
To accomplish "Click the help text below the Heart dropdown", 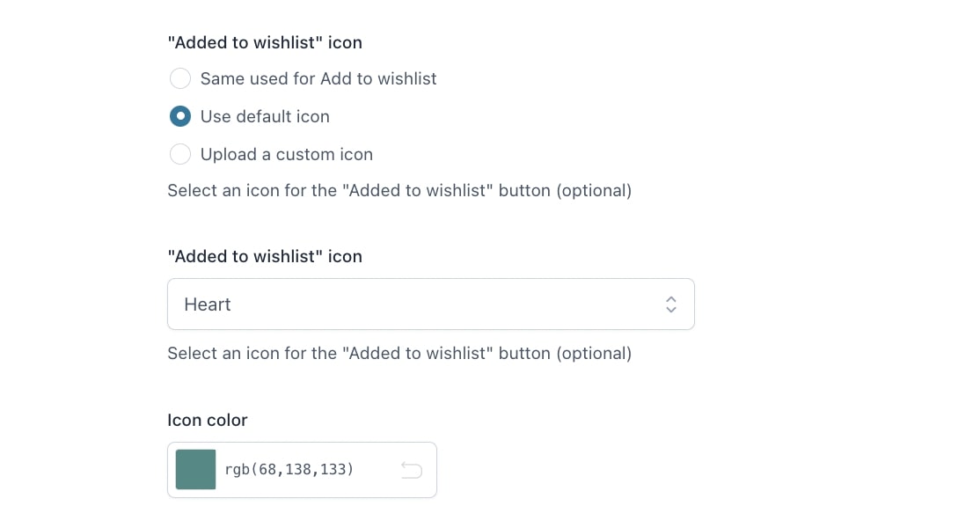I will 399,354.
